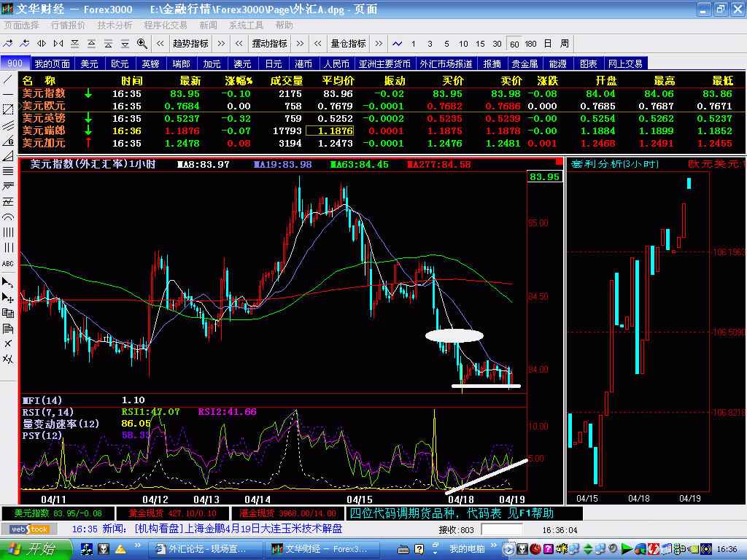The height and width of the screenshot is (560, 747).
Task: Switch to the 贵金属 tab
Action: click(525, 63)
